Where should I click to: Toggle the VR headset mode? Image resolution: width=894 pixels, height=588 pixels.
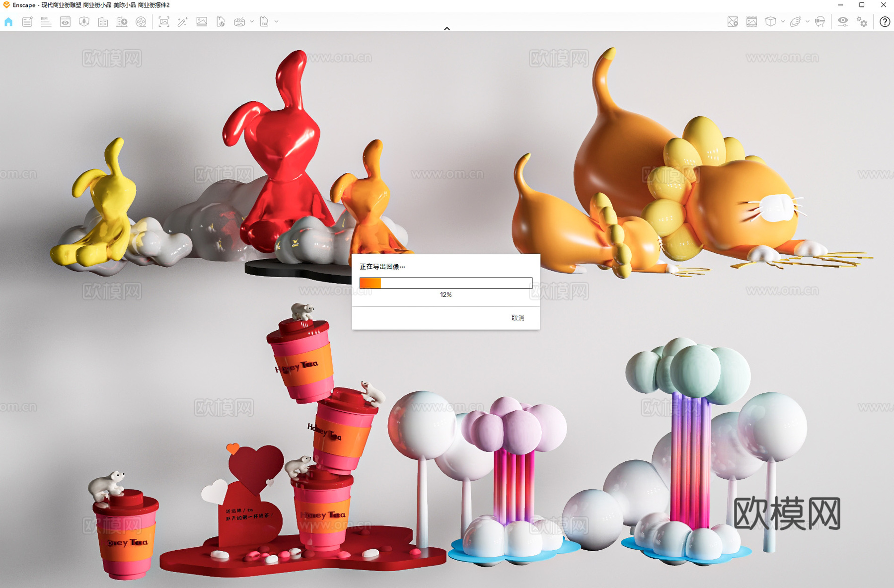tap(820, 22)
